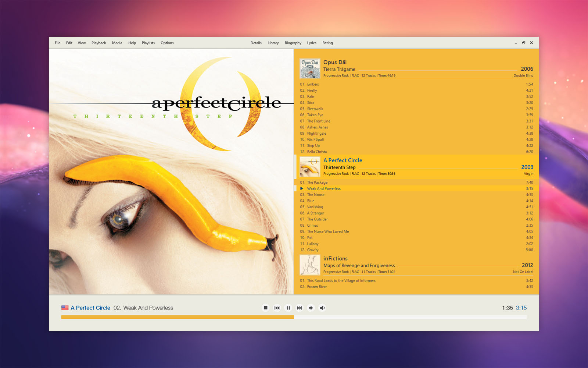This screenshot has height=368, width=588.
Task: Switch to the Lyrics panel
Action: point(312,43)
